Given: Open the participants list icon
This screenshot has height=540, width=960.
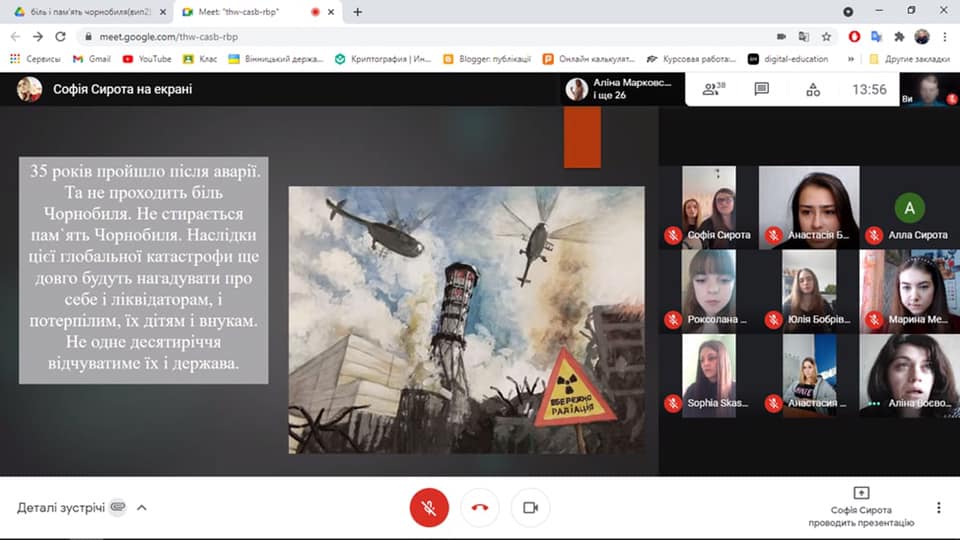Looking at the screenshot, I should pyautogui.click(x=713, y=89).
